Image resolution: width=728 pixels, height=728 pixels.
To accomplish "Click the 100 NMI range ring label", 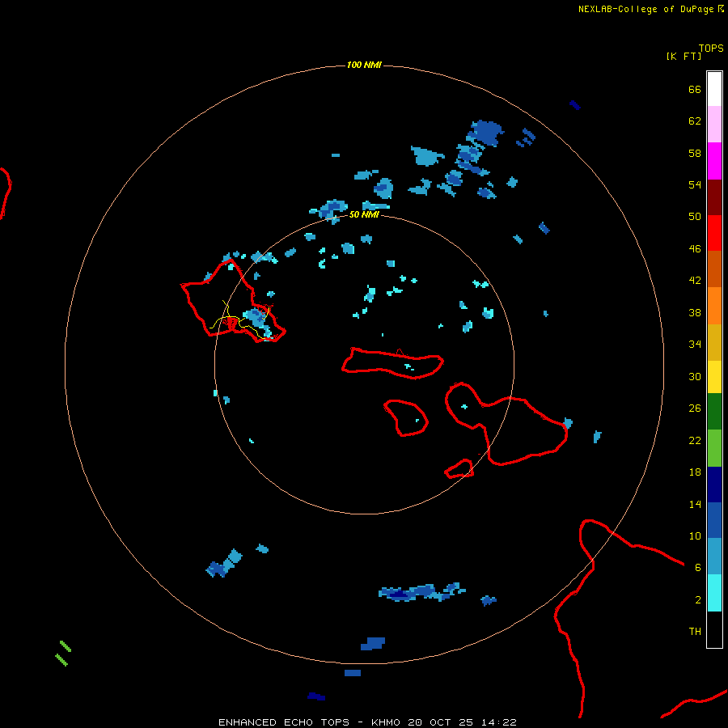I will (x=364, y=65).
